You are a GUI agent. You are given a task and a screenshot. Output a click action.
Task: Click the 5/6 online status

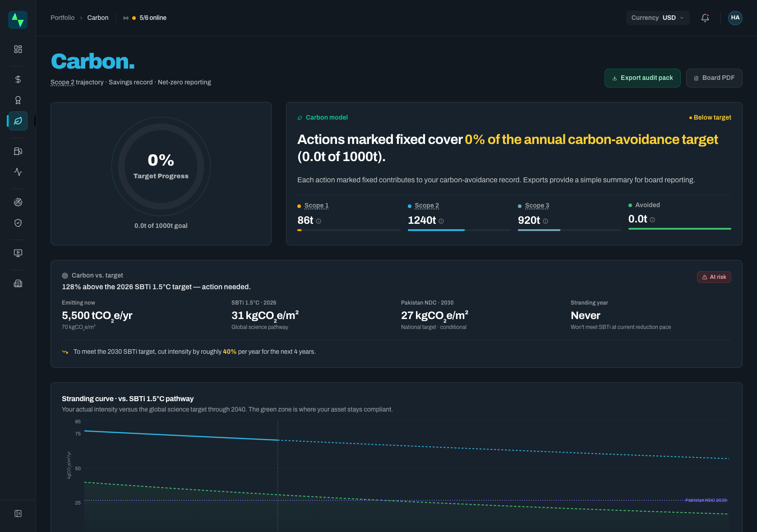click(x=153, y=18)
